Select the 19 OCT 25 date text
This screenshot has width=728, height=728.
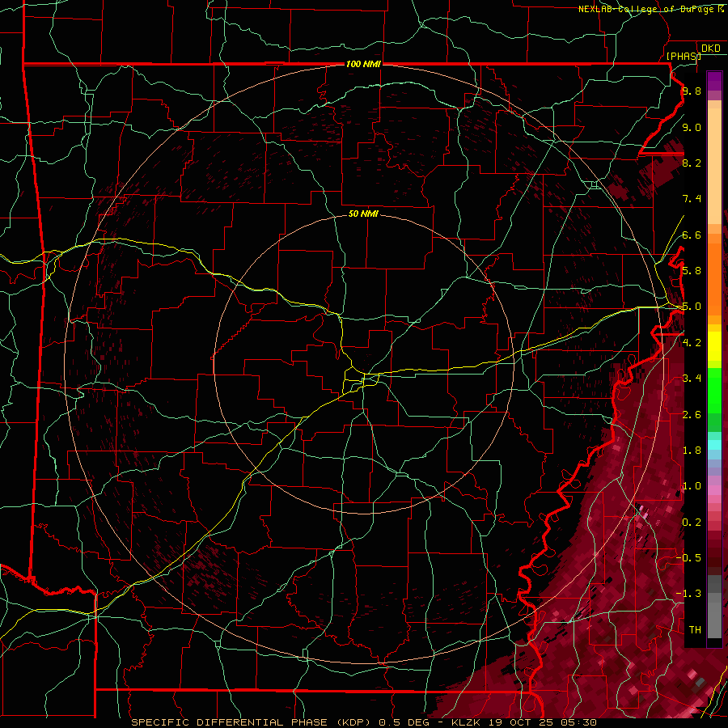(523, 722)
